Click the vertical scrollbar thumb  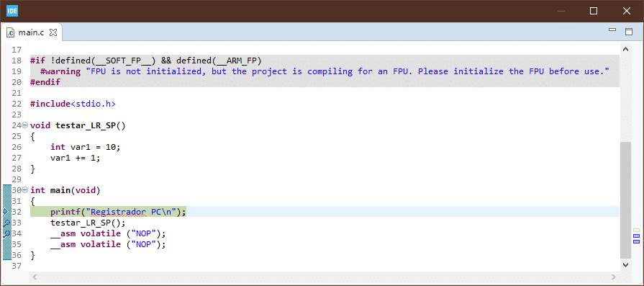(x=626, y=200)
